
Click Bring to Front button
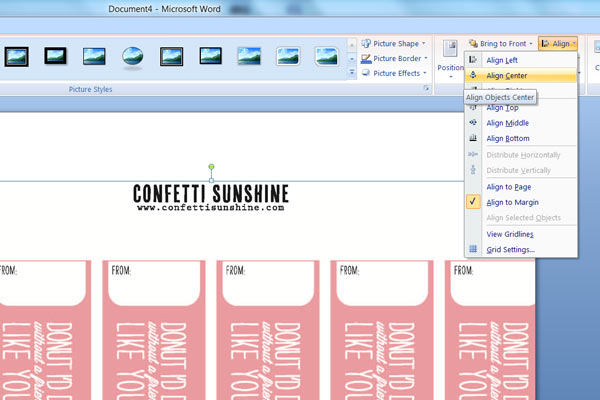498,44
